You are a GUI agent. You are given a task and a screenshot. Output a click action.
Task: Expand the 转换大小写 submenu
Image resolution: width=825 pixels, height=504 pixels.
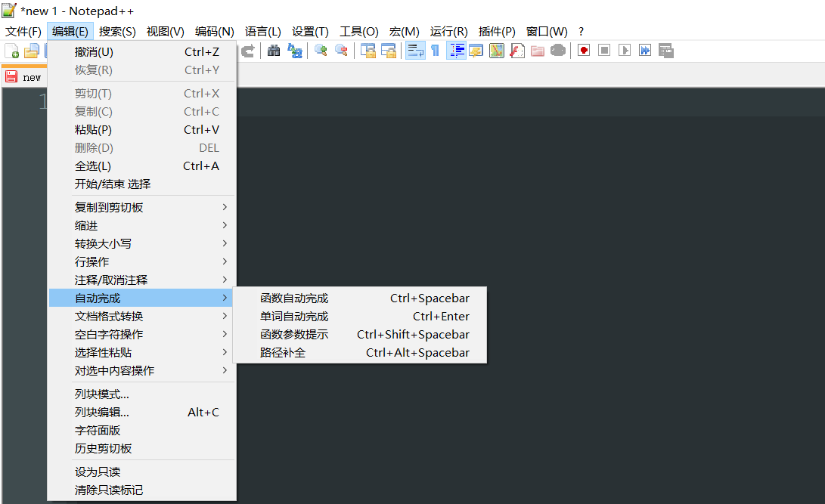(141, 243)
